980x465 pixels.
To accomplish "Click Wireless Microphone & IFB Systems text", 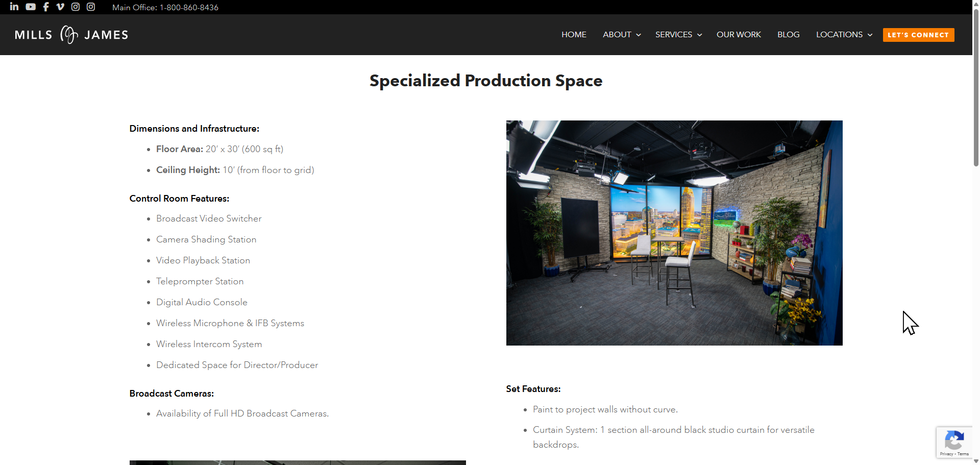I will (230, 323).
